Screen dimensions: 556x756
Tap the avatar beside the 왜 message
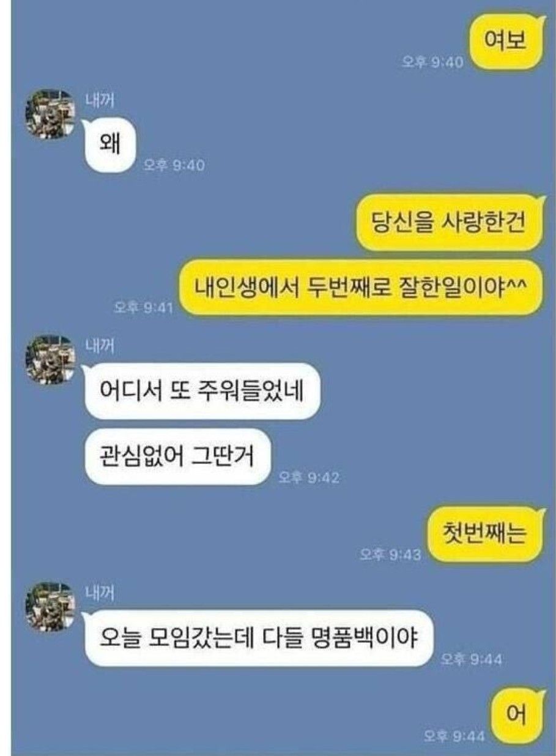(x=50, y=113)
